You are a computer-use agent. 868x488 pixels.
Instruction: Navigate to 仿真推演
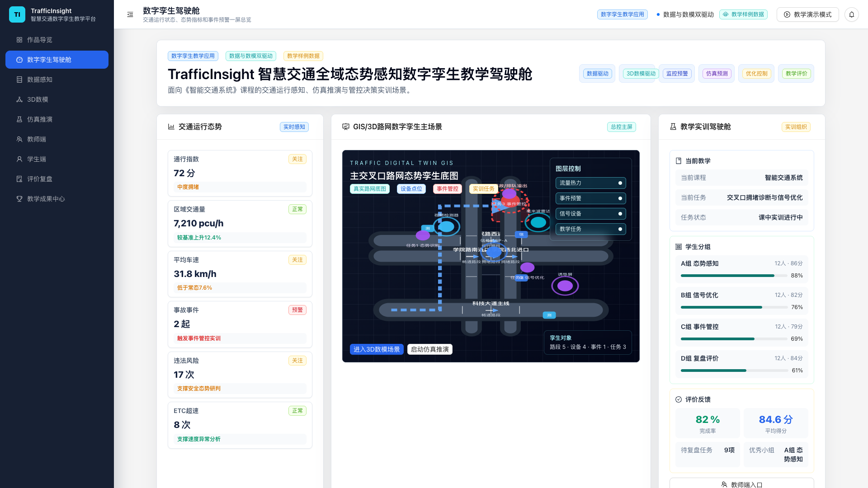[57, 119]
